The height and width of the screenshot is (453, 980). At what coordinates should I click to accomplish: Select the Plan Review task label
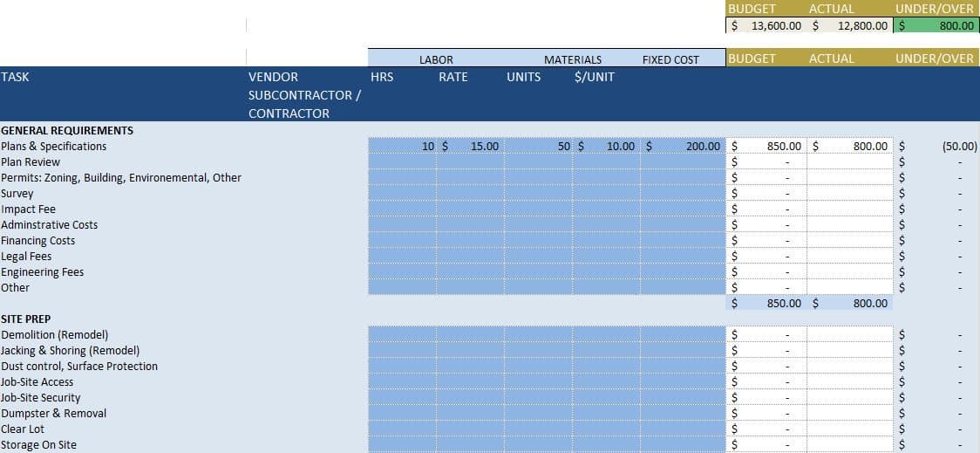[x=31, y=162]
